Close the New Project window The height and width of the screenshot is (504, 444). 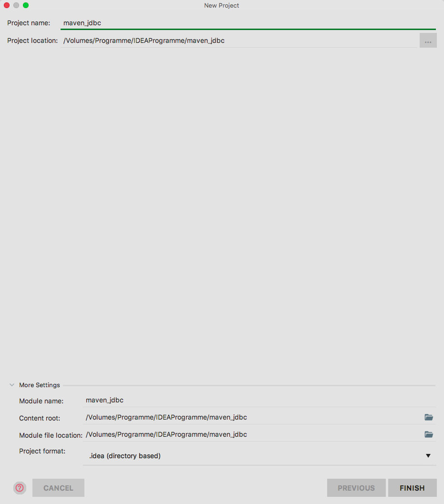coord(6,5)
